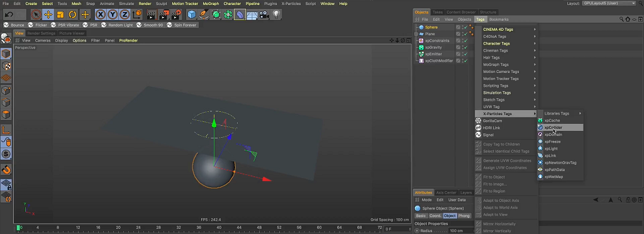Open the spline Pen tool
The image size is (644, 234).
pos(204,14)
